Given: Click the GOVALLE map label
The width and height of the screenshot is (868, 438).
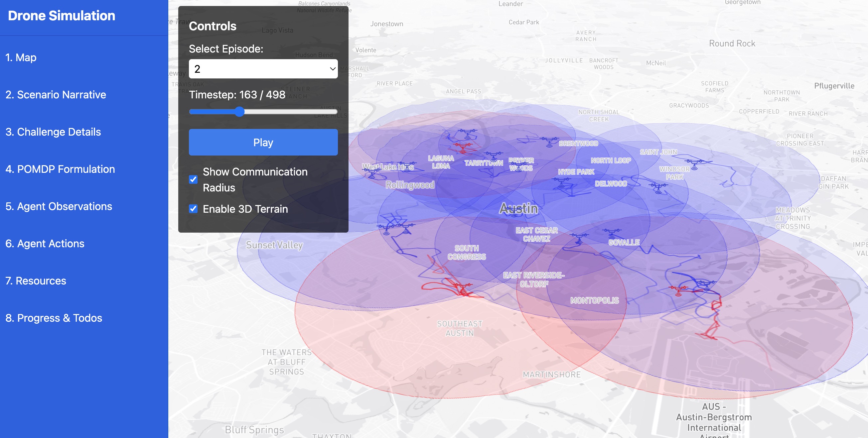Looking at the screenshot, I should (624, 242).
